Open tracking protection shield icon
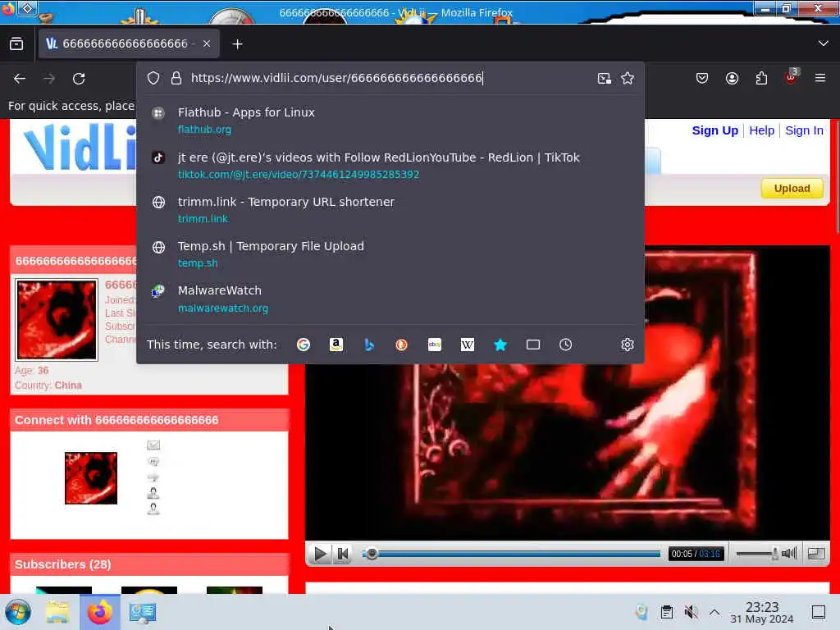The width and height of the screenshot is (840, 630). [153, 78]
